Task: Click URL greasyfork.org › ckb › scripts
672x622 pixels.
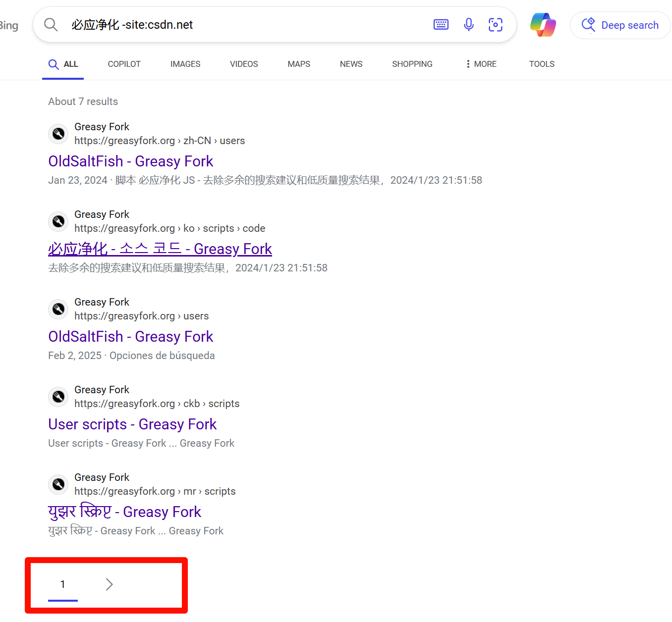Action: [x=157, y=404]
